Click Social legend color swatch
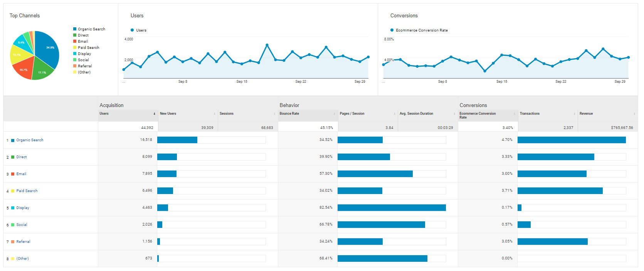Screen dimensions: 644x271 point(75,60)
